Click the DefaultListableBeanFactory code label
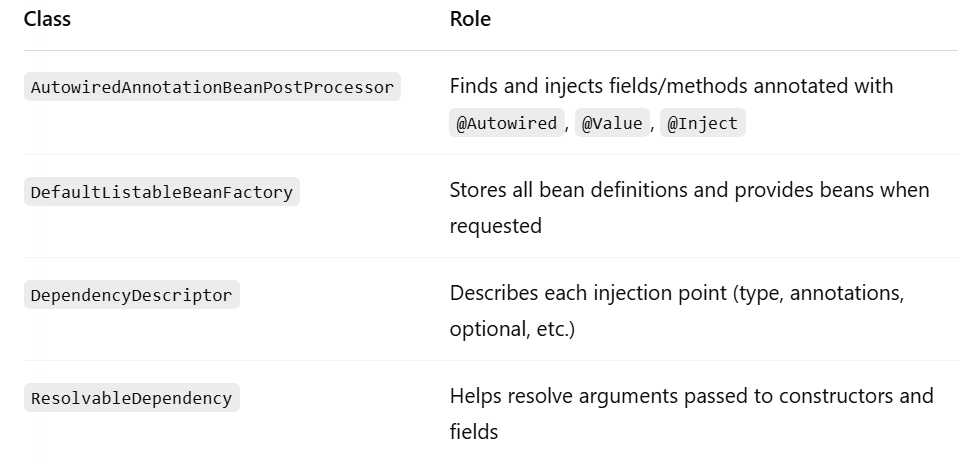The image size is (958, 457). [162, 192]
